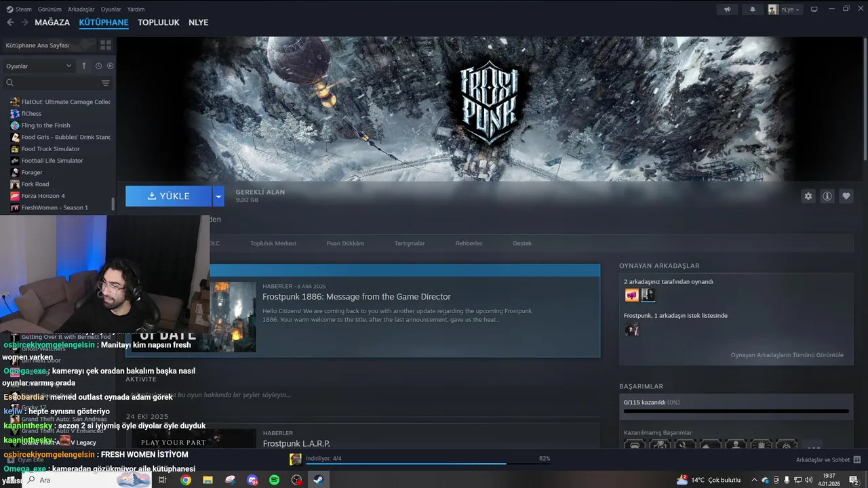Go back with the navigation arrow

(10, 22)
